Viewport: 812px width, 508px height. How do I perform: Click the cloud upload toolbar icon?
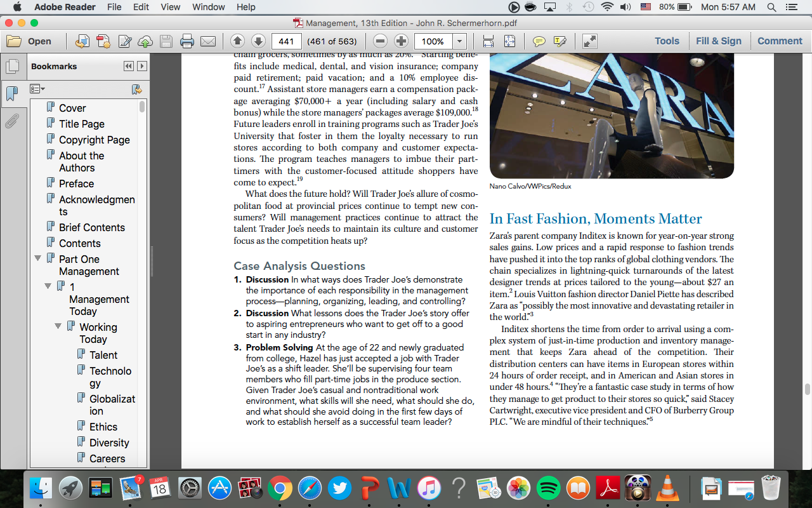click(145, 41)
